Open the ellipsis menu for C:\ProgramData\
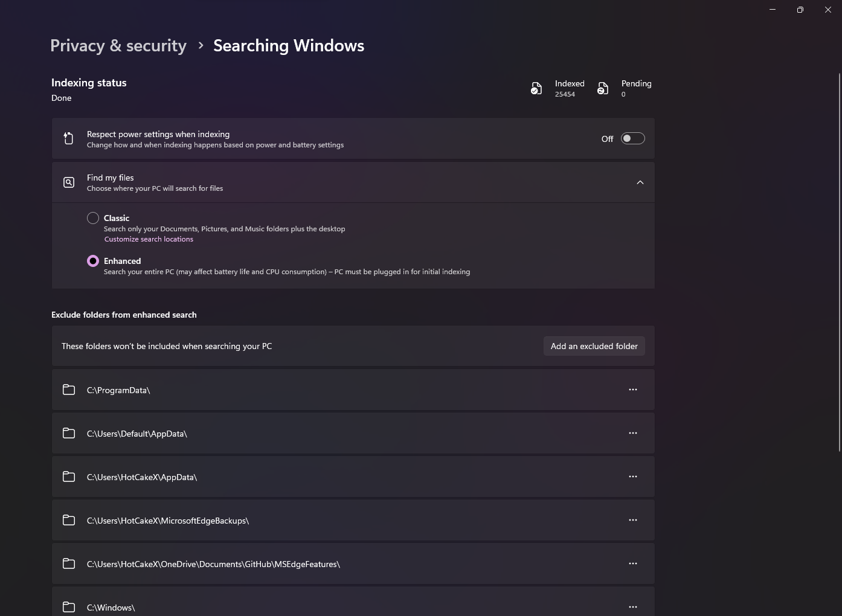This screenshot has height=616, width=842. [x=632, y=390]
